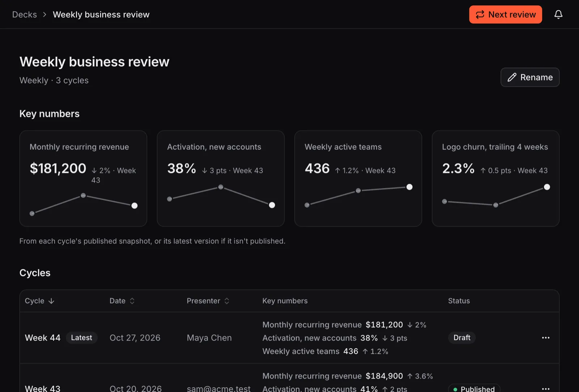Click the Status column header
Viewport: 579px width, 392px height.
tap(459, 301)
